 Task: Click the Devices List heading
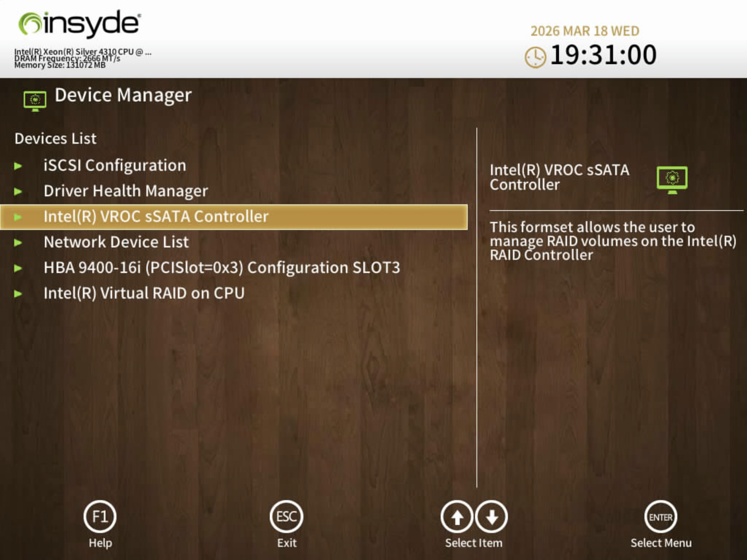click(55, 138)
